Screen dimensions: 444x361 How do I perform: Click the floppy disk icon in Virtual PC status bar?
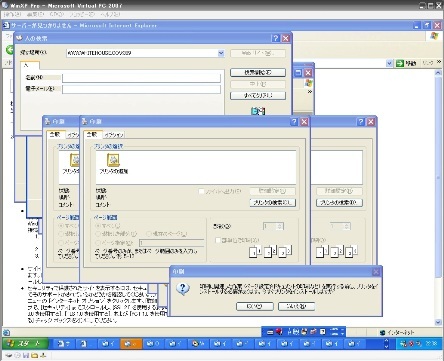(x=26, y=356)
